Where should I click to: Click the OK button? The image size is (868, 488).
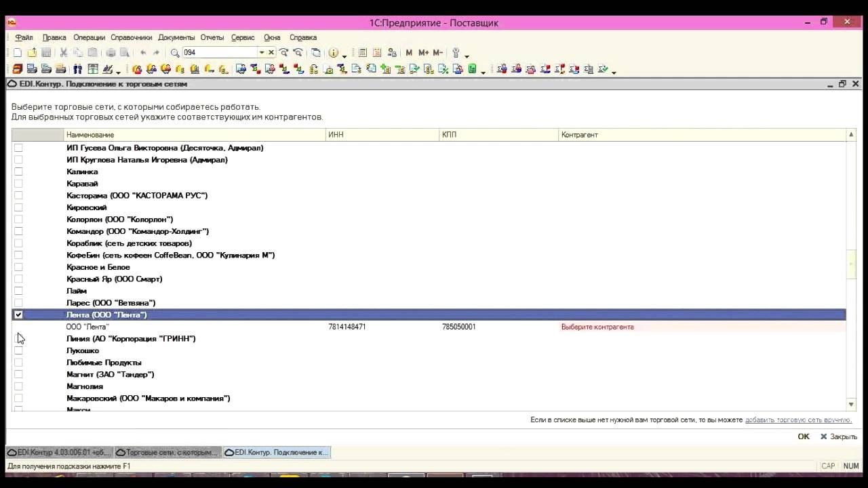click(x=804, y=436)
